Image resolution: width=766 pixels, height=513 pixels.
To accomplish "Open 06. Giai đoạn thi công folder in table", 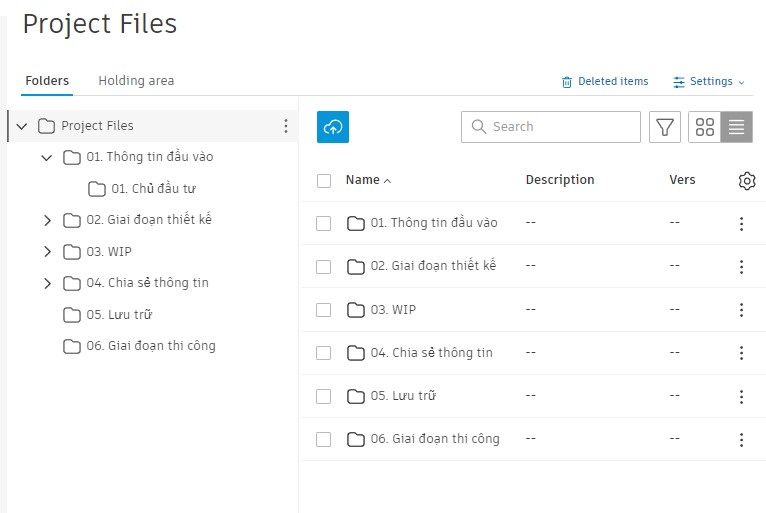I will 435,439.
